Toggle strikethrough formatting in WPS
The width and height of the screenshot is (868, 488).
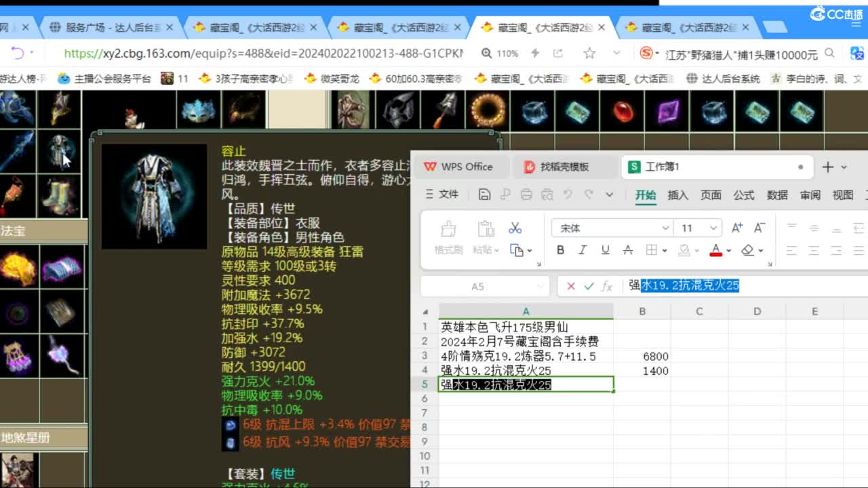pos(628,250)
